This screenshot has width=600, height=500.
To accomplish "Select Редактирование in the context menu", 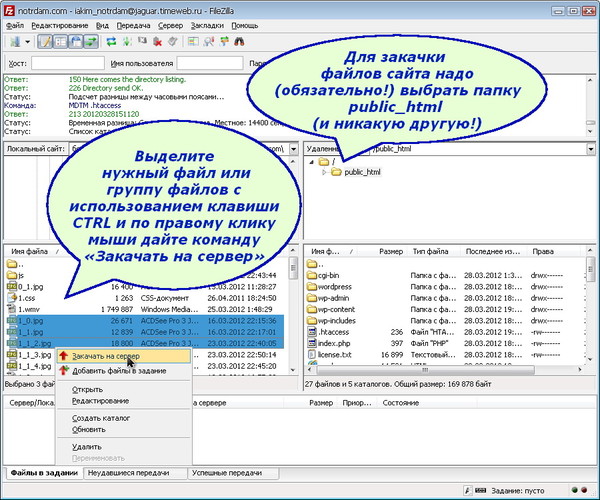I will tap(124, 401).
